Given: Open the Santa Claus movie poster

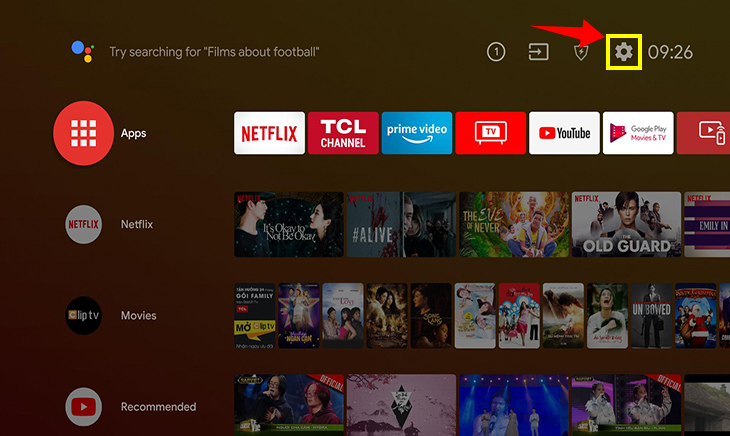Looking at the screenshot, I should point(696,315).
